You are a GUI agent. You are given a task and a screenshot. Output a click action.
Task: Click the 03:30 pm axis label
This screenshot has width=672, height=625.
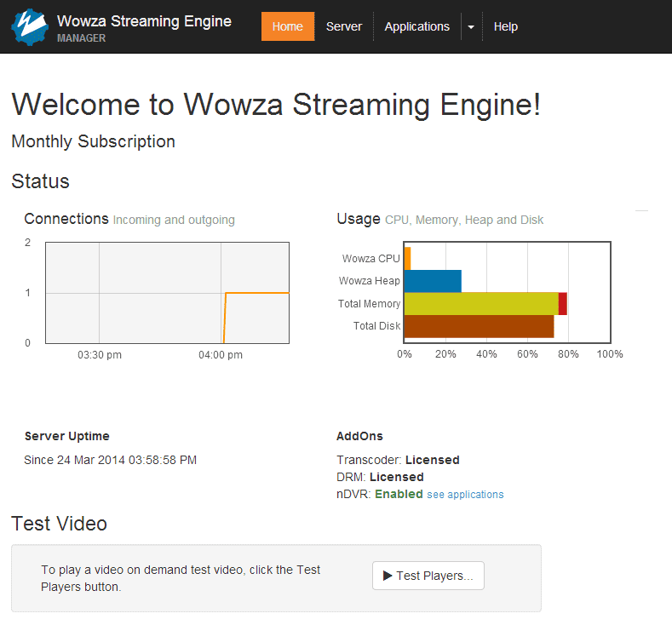[x=100, y=355]
